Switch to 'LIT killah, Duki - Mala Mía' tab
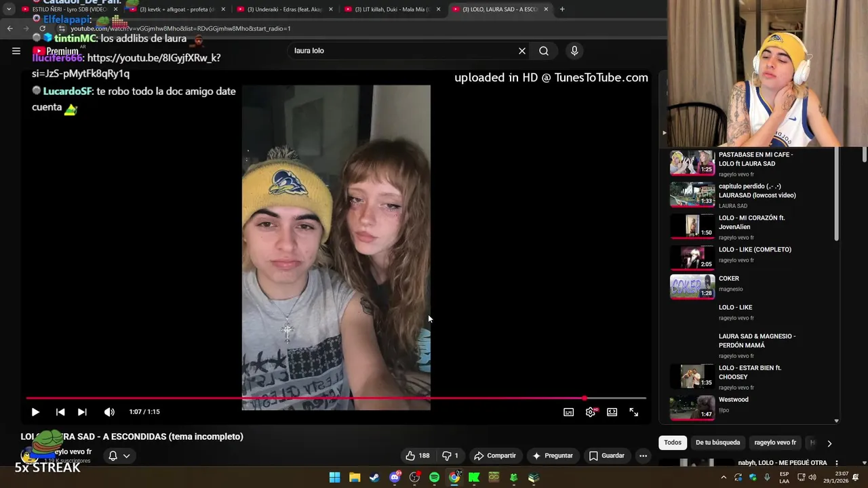868x488 pixels. pyautogui.click(x=391, y=9)
